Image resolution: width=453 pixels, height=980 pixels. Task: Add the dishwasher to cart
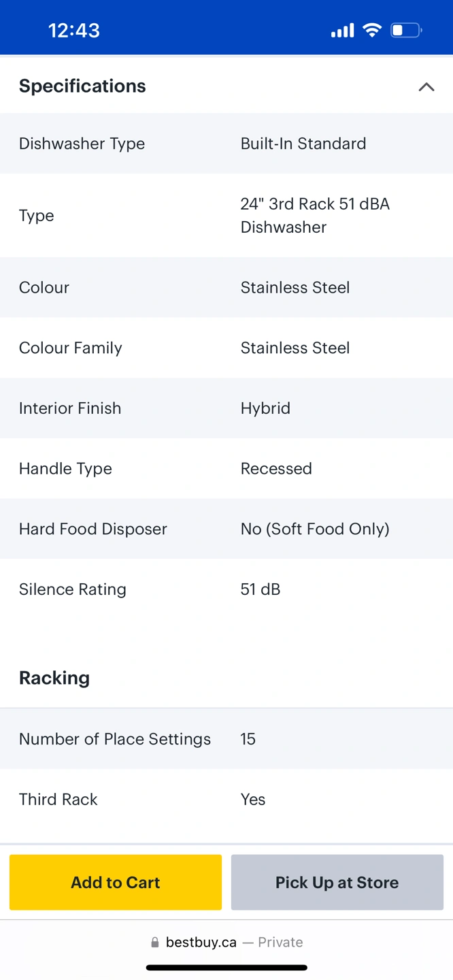[116, 882]
